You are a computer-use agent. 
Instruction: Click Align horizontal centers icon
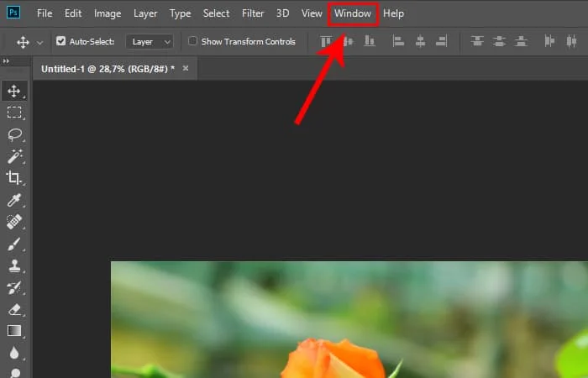420,41
